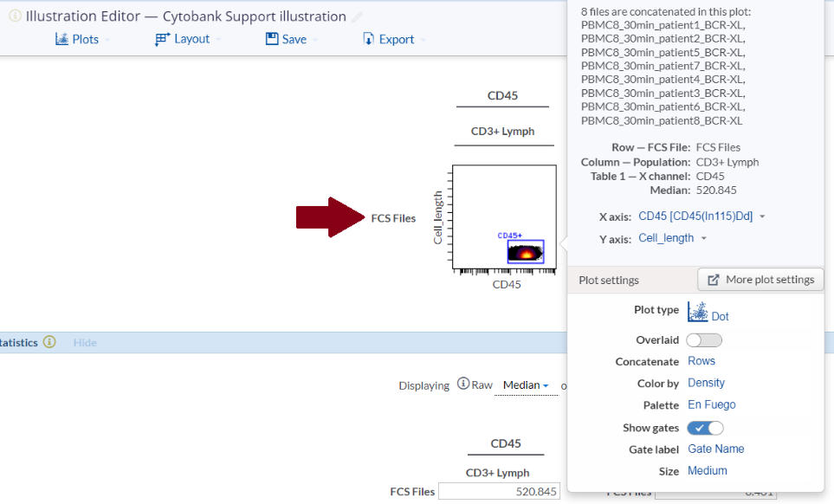Click the floppy disk Save icon
Image resolution: width=834 pixels, height=504 pixels.
click(x=272, y=39)
